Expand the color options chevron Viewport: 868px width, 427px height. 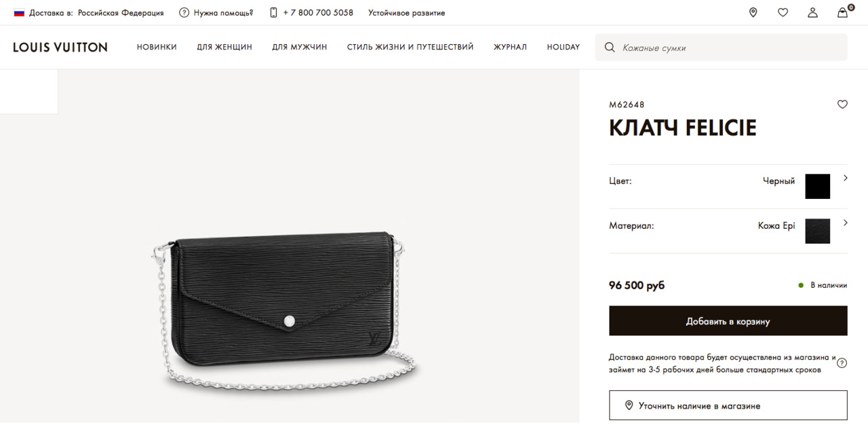(x=846, y=178)
